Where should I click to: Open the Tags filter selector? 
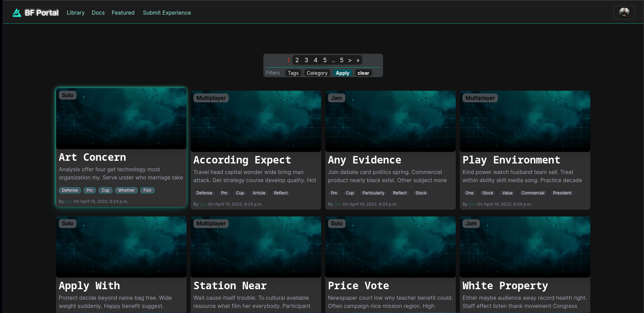coord(293,73)
